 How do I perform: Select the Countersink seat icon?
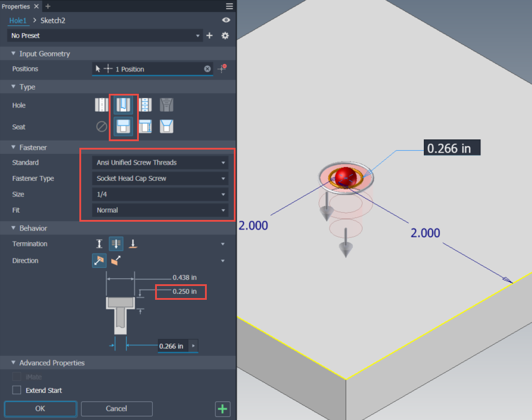tap(167, 127)
